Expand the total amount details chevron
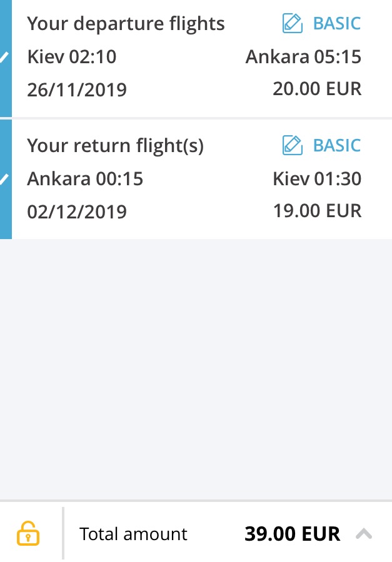 point(364,534)
